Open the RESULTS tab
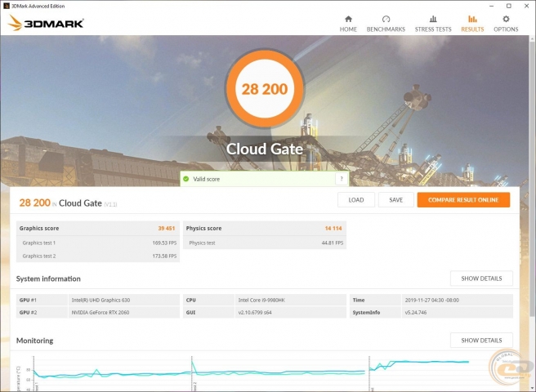Viewport: 536px width, 392px height. 472,24
